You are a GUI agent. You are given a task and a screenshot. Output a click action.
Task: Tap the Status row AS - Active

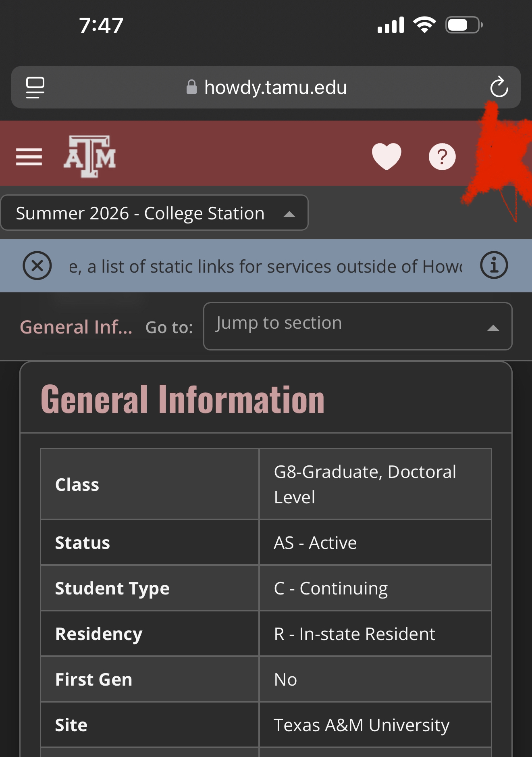click(x=375, y=542)
